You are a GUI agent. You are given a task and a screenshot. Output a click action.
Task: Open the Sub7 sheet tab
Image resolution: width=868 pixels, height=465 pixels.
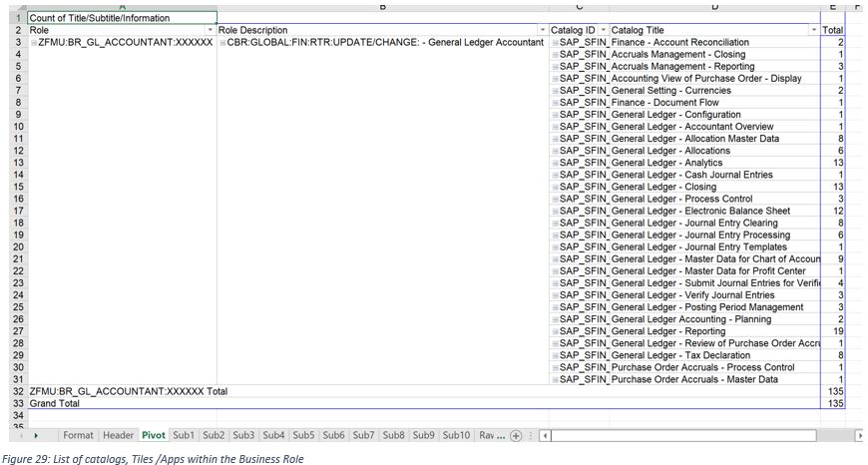click(364, 435)
